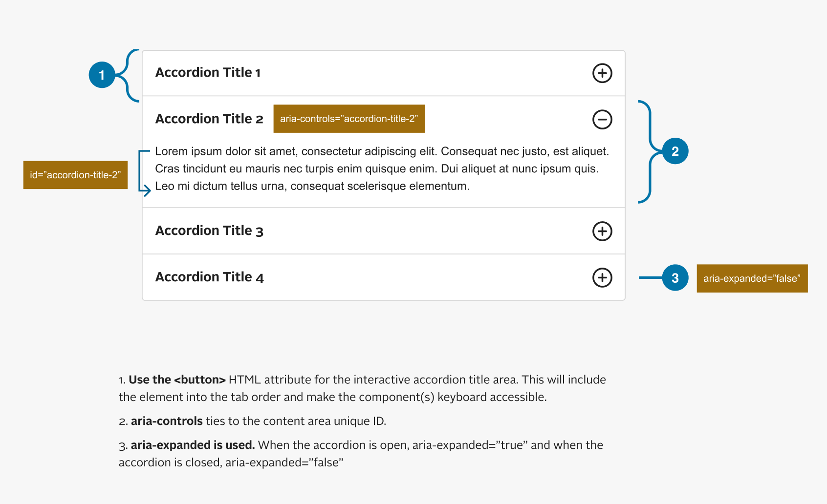827x504 pixels.
Task: Expand Accordion Title 3 with plus icon
Action: click(602, 231)
